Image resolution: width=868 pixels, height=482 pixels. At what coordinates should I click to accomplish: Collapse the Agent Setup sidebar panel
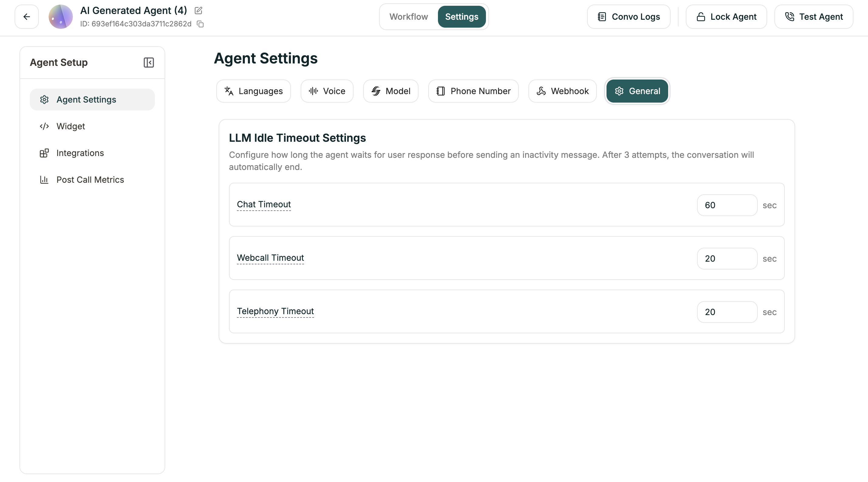coord(149,62)
